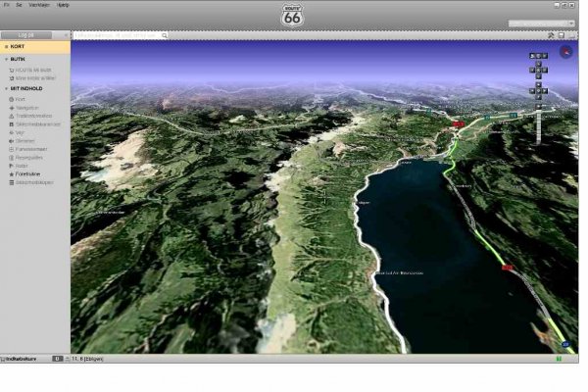Select the KORT section in sidebar
The width and height of the screenshot is (588, 392).
18,46
